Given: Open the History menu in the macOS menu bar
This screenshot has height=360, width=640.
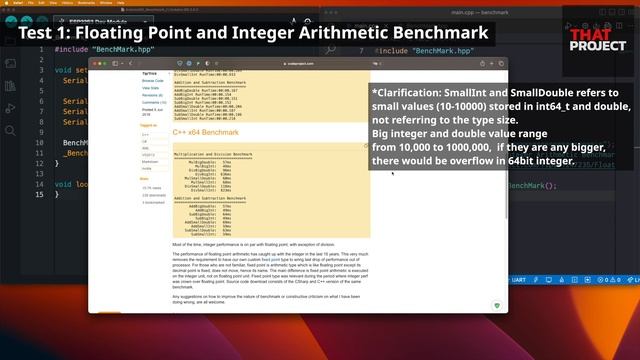Looking at the screenshot, I should [67, 3].
